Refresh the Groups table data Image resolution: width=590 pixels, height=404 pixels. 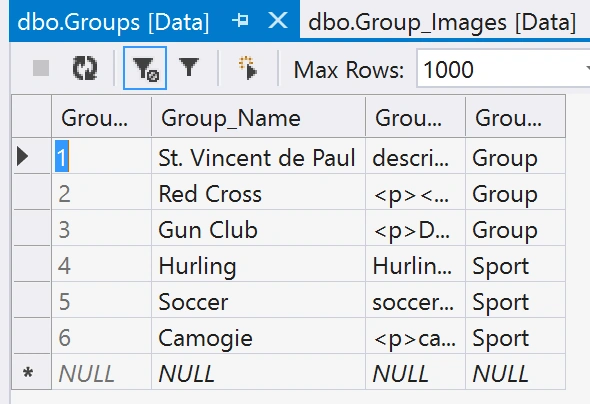[x=85, y=68]
